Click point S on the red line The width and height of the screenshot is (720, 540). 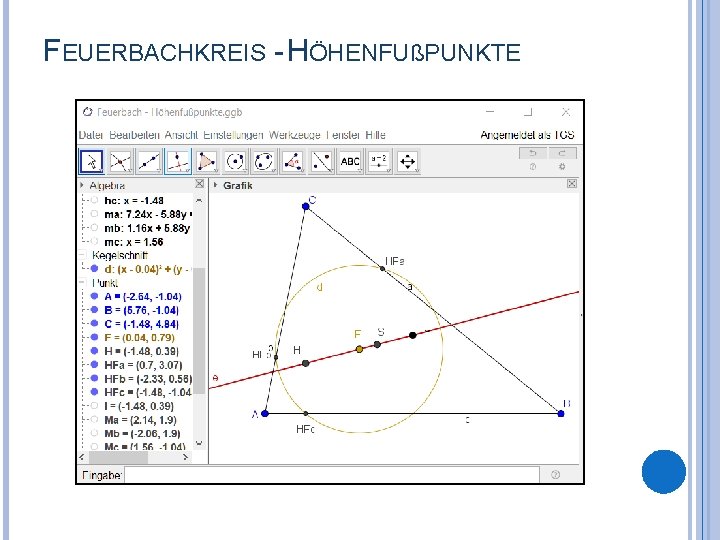(377, 344)
